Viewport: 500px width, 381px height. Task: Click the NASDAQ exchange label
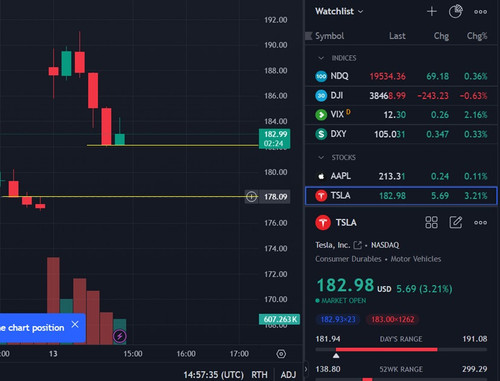[385, 245]
